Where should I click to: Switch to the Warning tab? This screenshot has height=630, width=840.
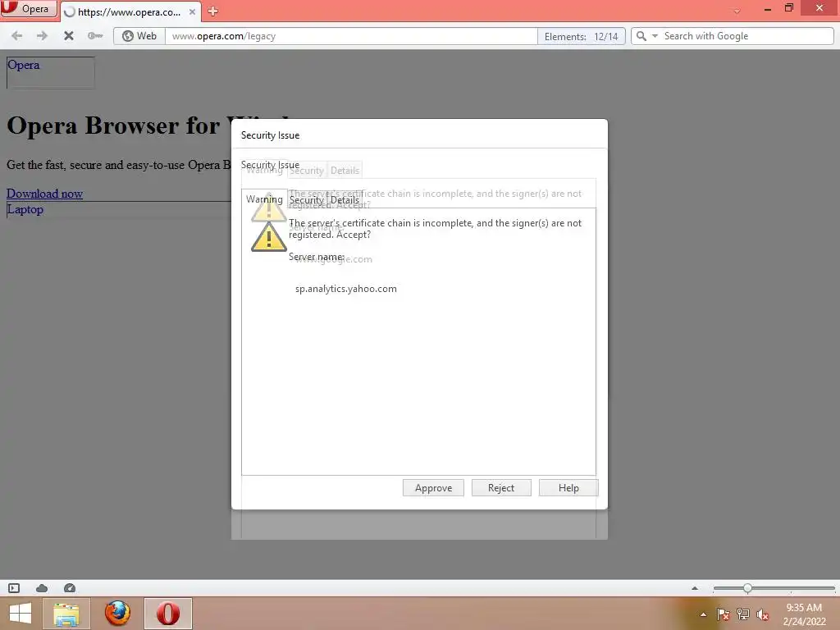pyautogui.click(x=264, y=199)
